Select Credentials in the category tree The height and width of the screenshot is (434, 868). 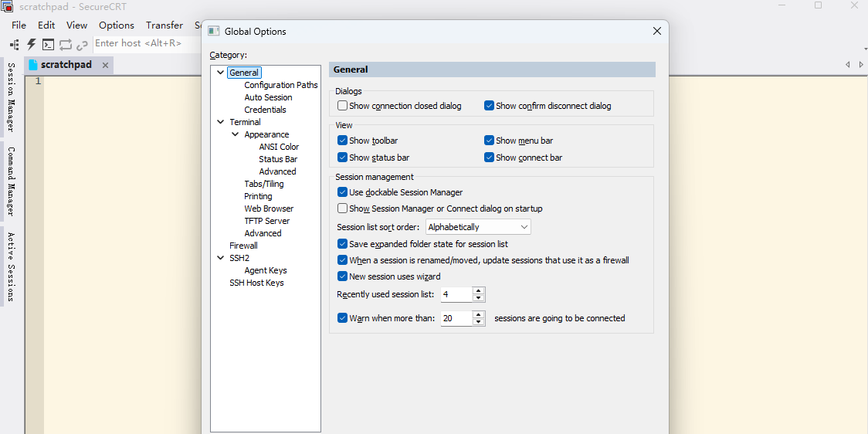tap(265, 110)
